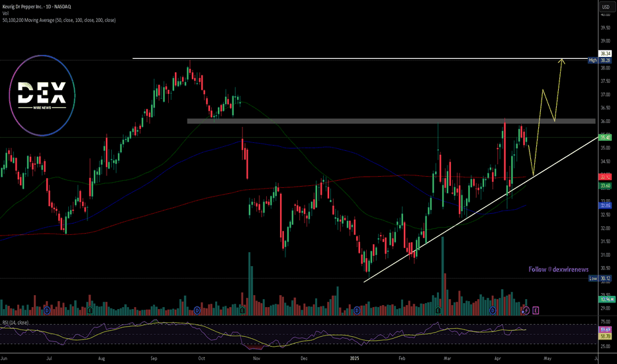Screen dimensions: 617x364
Task: Click the earnings marker before August
Action: pos(90,310)
